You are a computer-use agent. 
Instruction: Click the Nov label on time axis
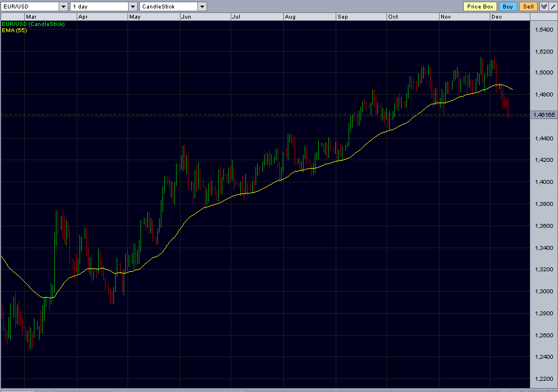446,17
